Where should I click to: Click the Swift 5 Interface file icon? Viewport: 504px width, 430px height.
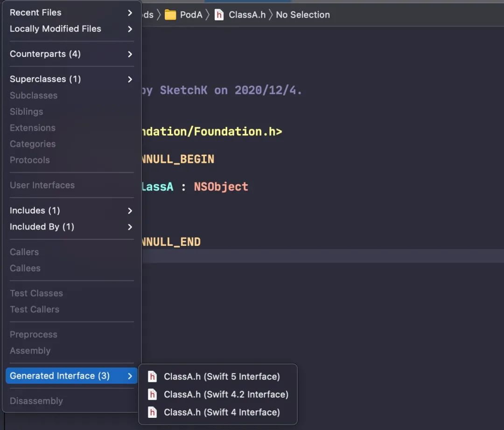(x=152, y=377)
